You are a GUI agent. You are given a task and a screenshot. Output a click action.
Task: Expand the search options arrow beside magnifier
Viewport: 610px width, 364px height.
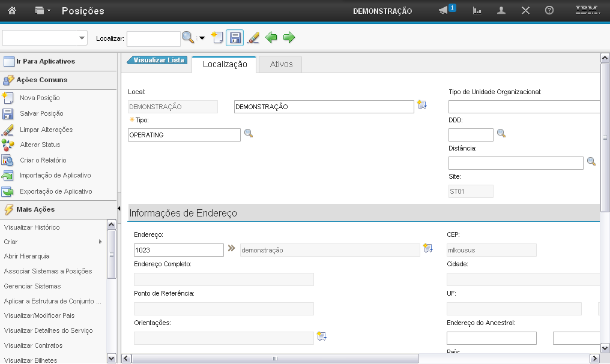(x=202, y=38)
